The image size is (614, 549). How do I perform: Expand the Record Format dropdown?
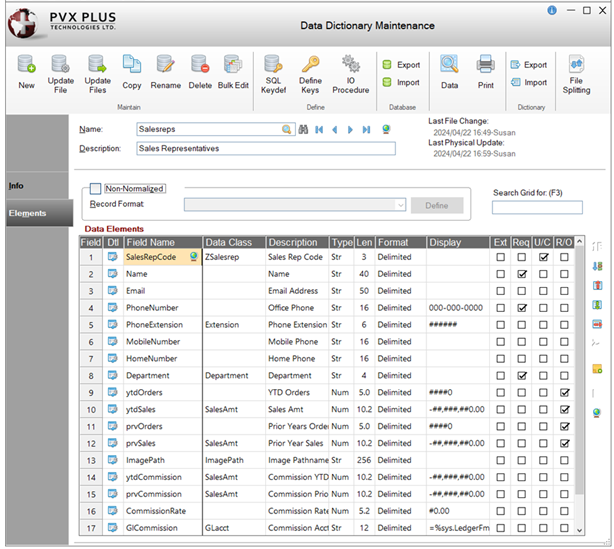[400, 205]
